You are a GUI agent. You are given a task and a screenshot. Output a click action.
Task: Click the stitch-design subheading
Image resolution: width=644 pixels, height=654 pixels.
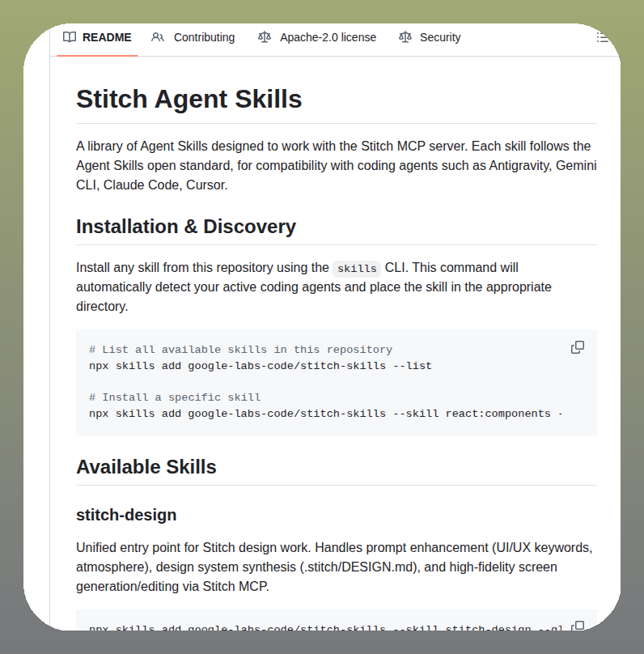point(126,515)
